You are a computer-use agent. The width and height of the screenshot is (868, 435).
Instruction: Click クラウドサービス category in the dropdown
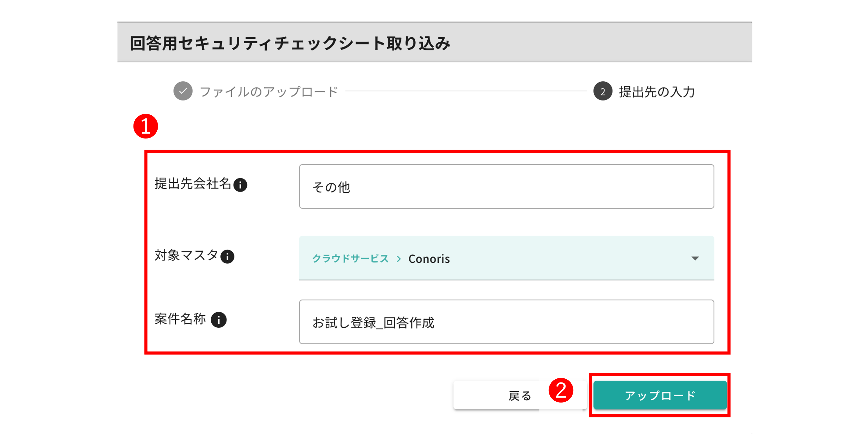[350, 259]
